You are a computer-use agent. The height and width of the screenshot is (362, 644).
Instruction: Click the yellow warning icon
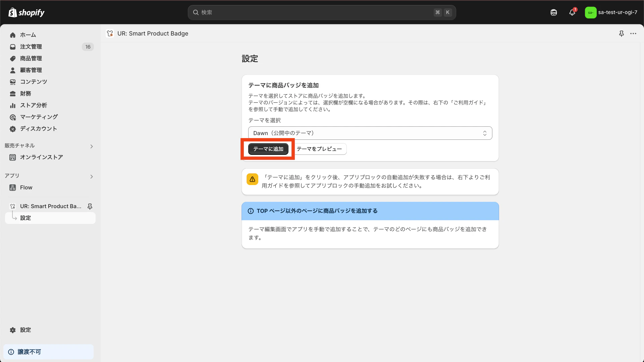pyautogui.click(x=252, y=179)
